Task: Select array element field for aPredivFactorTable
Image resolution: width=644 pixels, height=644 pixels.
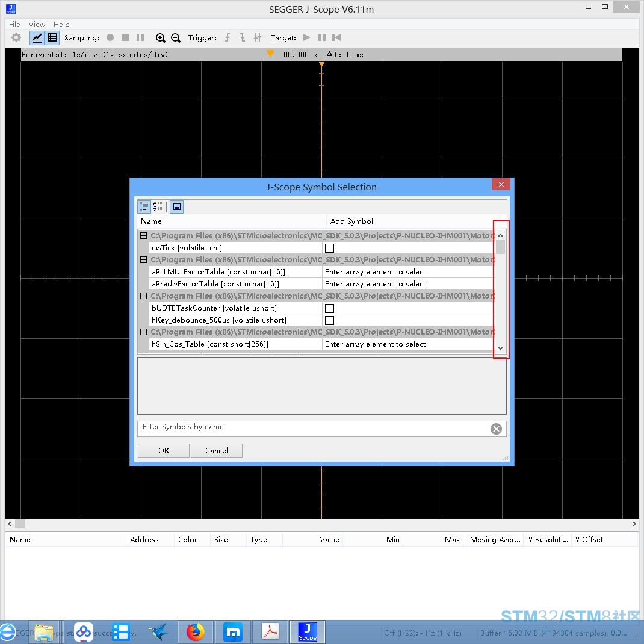Action: click(408, 284)
